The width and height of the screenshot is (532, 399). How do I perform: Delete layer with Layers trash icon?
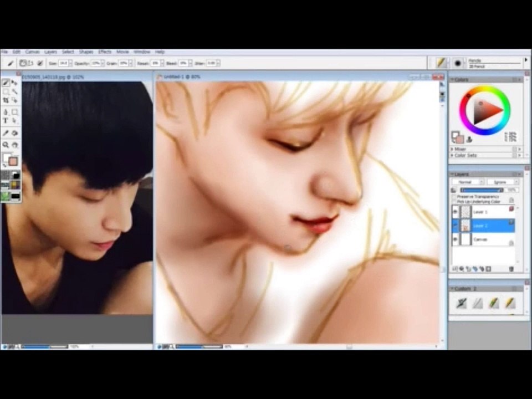511,269
